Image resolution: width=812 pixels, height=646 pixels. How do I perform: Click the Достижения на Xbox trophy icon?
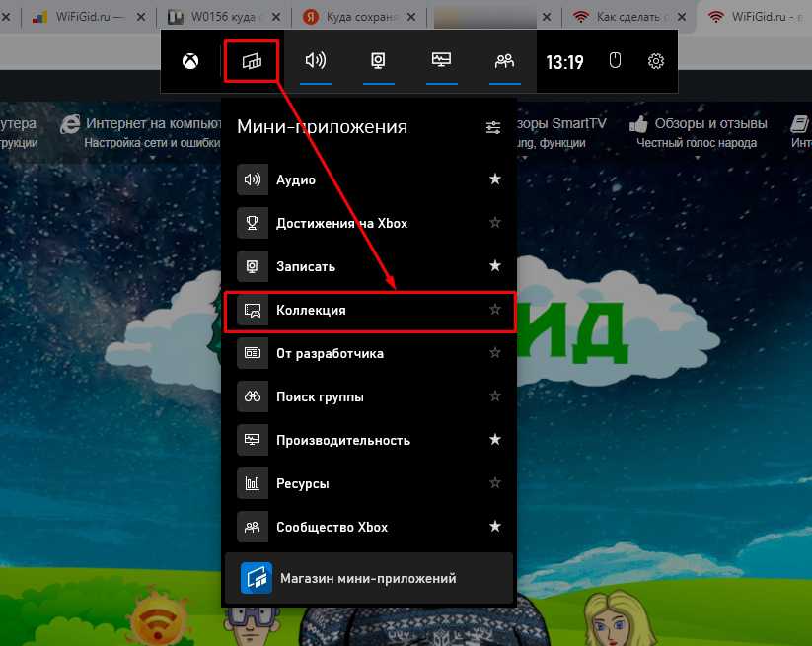[x=253, y=223]
